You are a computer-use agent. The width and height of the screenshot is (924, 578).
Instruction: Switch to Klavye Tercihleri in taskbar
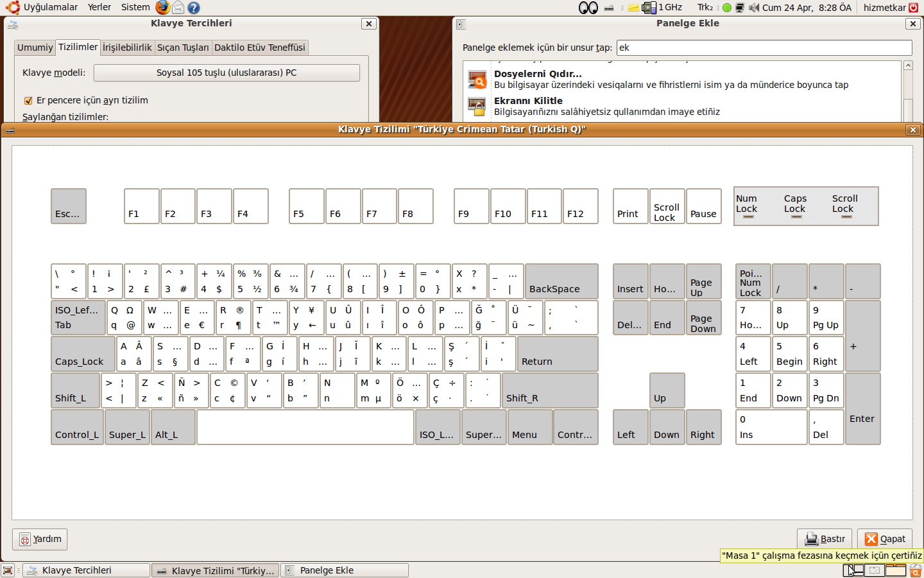[86, 570]
